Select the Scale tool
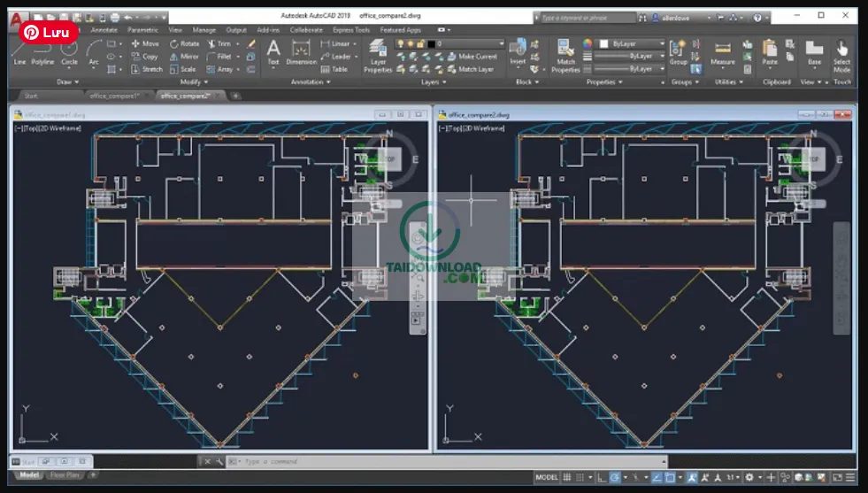This screenshot has height=493, width=868. 182,69
